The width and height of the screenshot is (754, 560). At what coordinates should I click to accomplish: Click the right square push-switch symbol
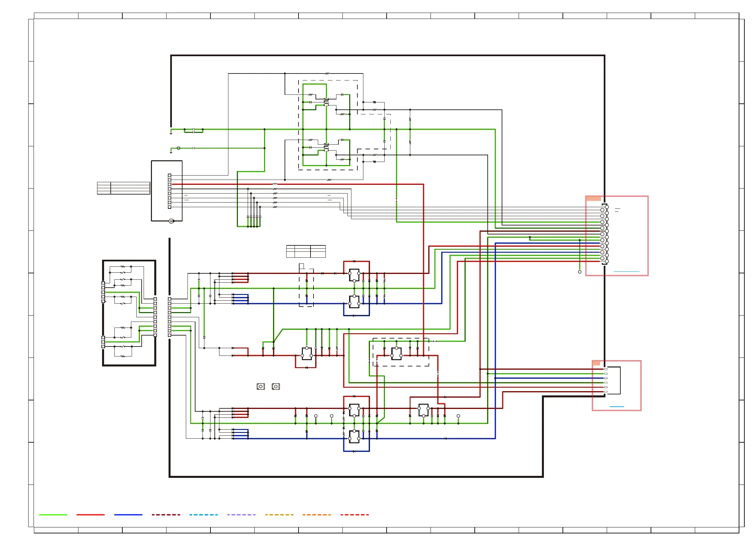click(x=276, y=386)
